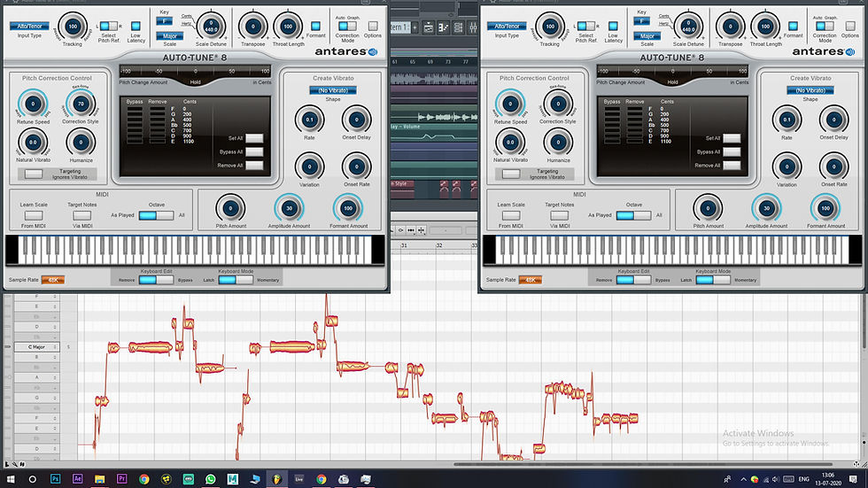Toggle Octave As Played/All in left Auto-Tune
Viewport: 868px width, 488px height.
click(156, 215)
